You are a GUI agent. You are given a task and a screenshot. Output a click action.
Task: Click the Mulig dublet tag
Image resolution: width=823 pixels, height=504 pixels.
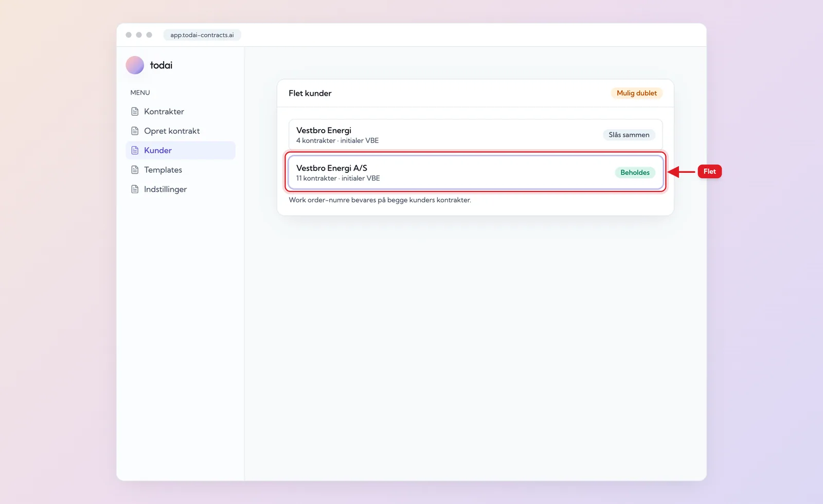[637, 93]
